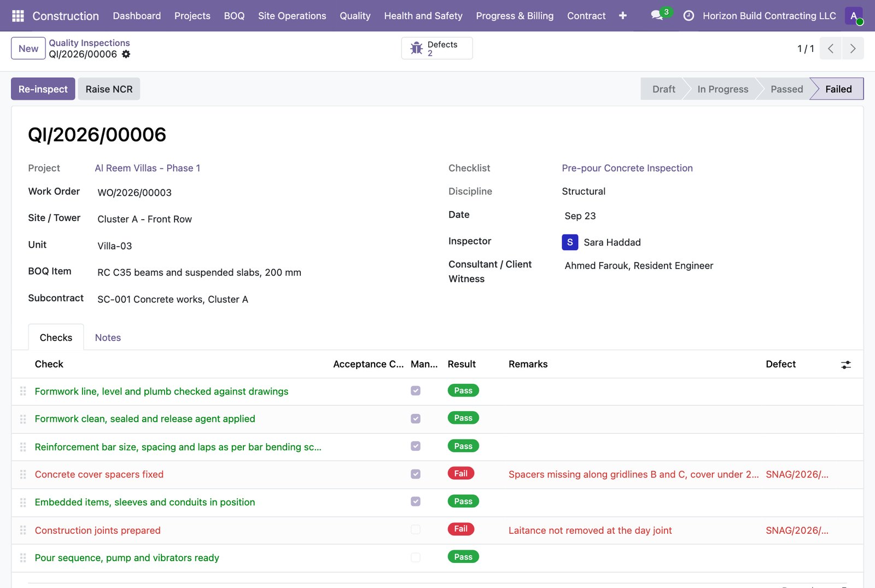Open Pre-pour Concrete Inspection checklist link
This screenshot has height=588, width=875.
pyautogui.click(x=627, y=168)
